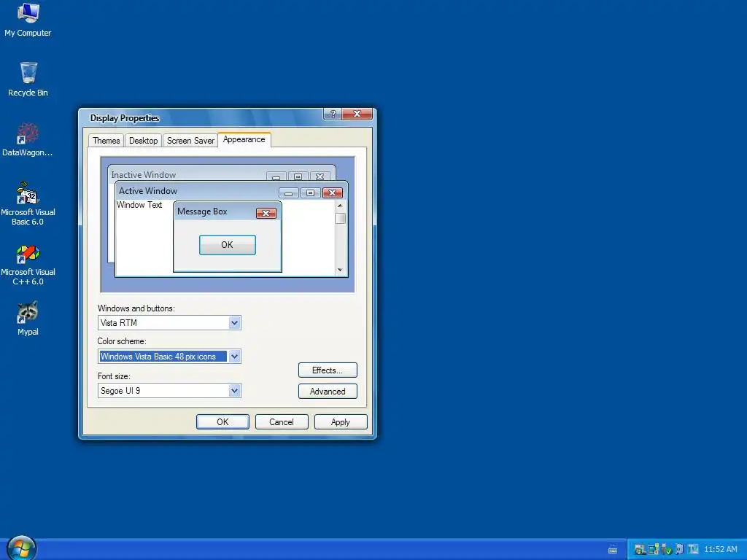Click the Window Text preview label

139,205
